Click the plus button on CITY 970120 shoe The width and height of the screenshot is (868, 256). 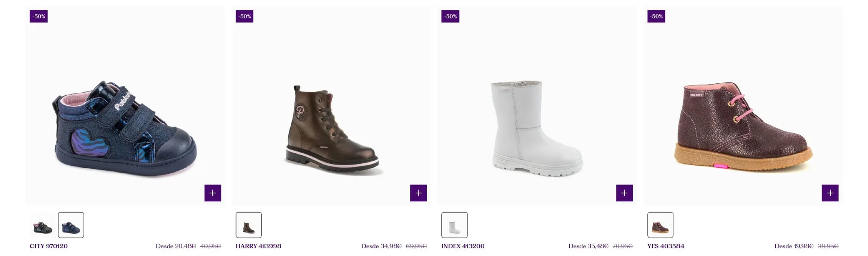pyautogui.click(x=212, y=193)
